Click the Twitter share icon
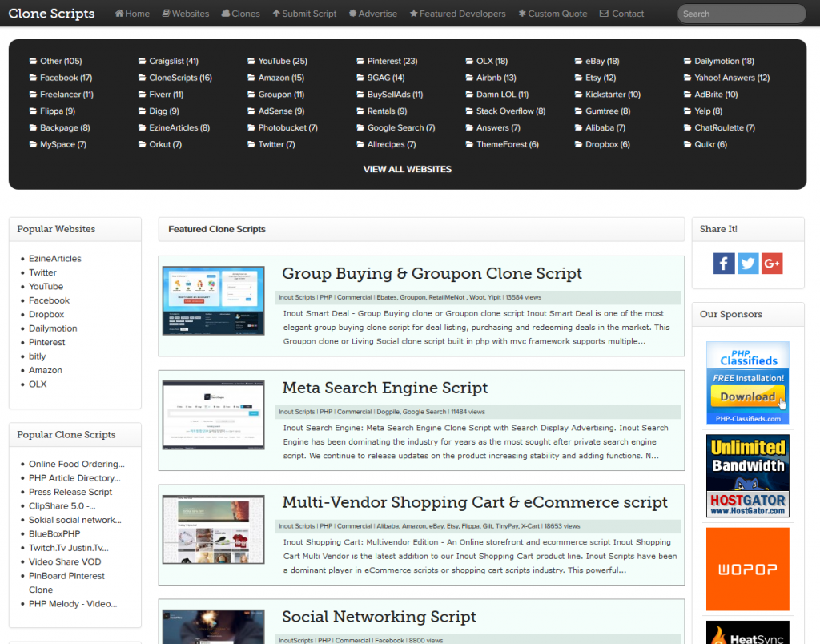The width and height of the screenshot is (820, 644). click(x=748, y=264)
